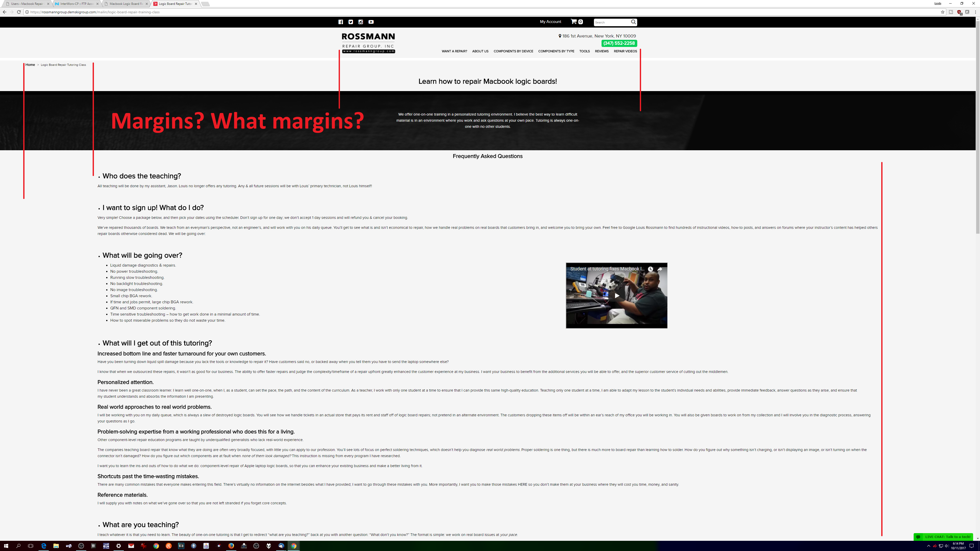Click the 'Who does the teaching?' heading
The height and width of the screenshot is (551, 980).
[x=142, y=176]
